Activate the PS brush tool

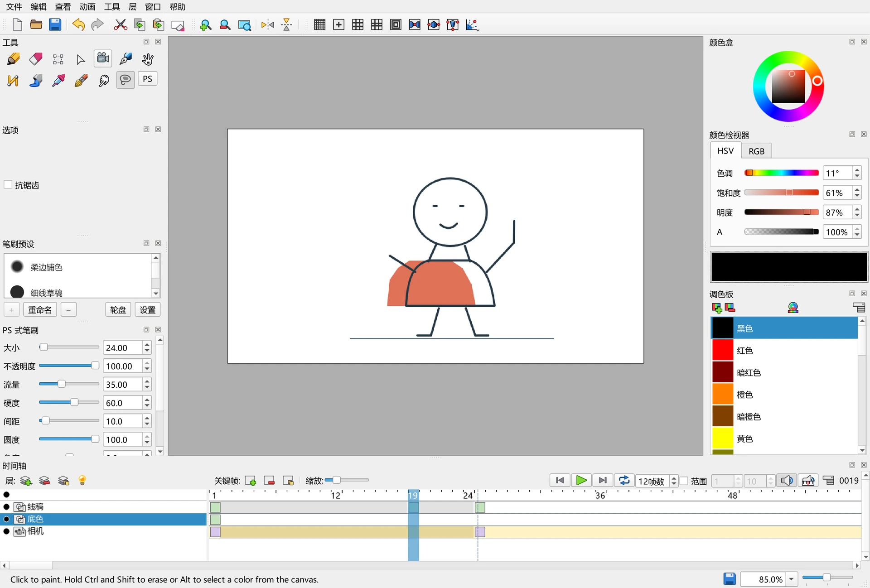[148, 79]
